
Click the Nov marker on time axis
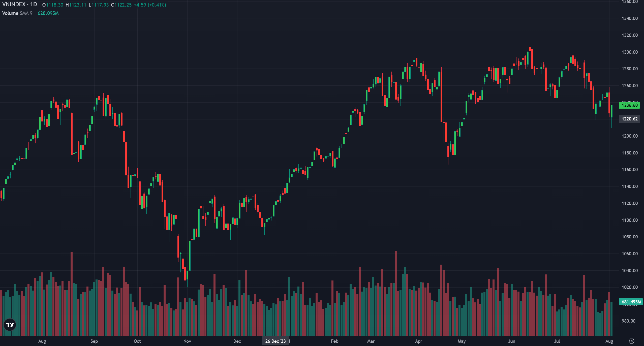[187, 341]
